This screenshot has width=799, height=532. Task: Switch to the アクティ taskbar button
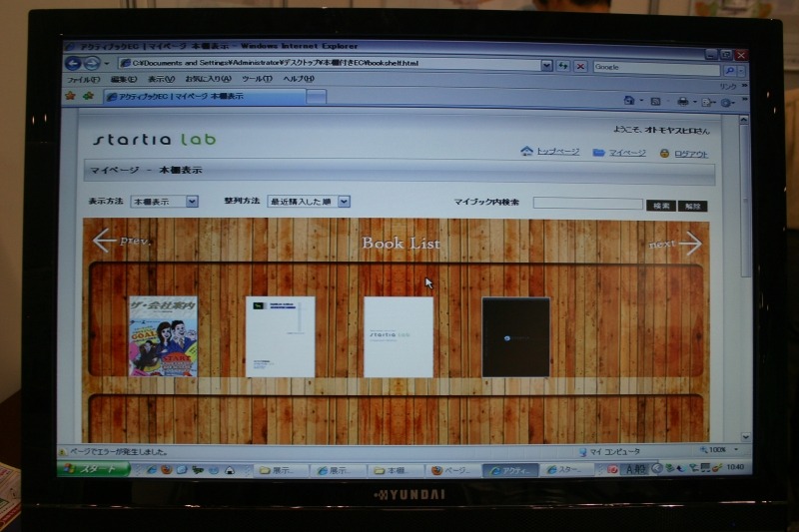511,471
